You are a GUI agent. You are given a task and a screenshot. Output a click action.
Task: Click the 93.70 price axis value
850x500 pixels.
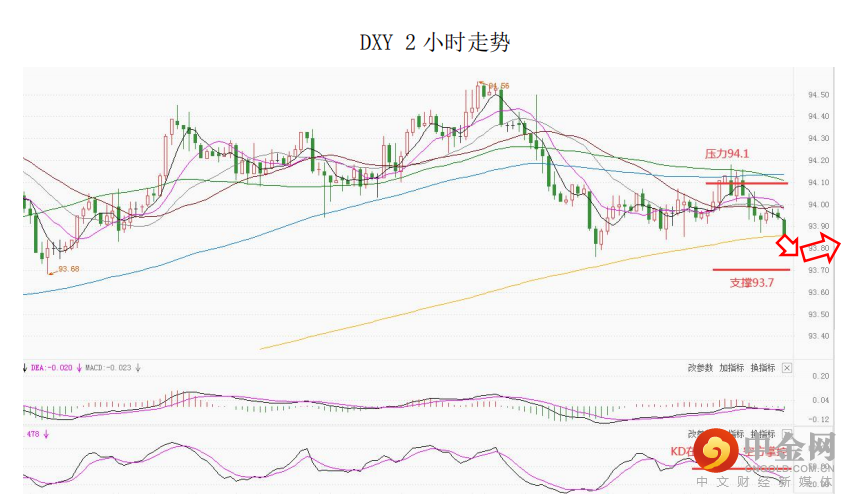tap(818, 270)
